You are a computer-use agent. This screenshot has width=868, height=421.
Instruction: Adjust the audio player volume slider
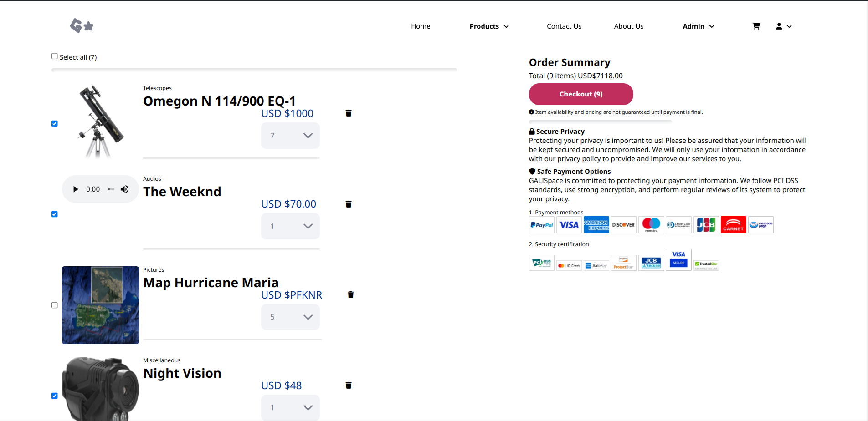point(111,189)
